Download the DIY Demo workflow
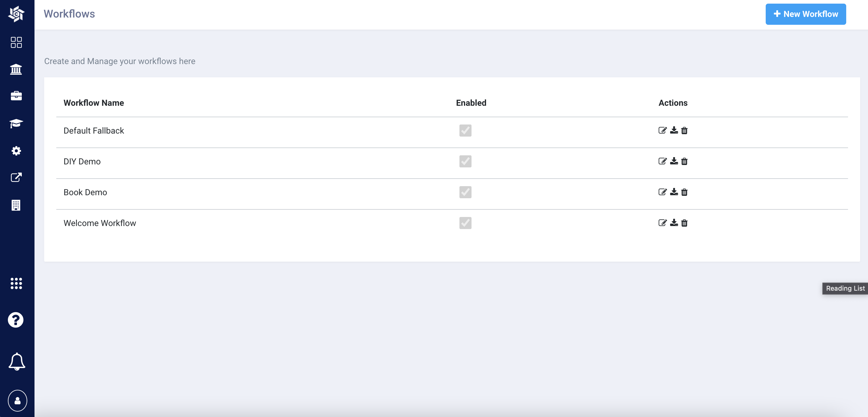Screen dimensions: 868x417 tap(674, 161)
